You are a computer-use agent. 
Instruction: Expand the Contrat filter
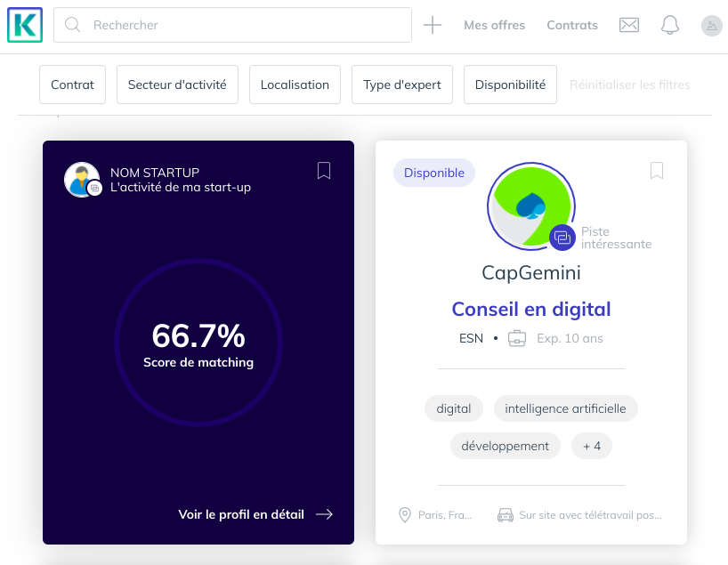pos(72,85)
